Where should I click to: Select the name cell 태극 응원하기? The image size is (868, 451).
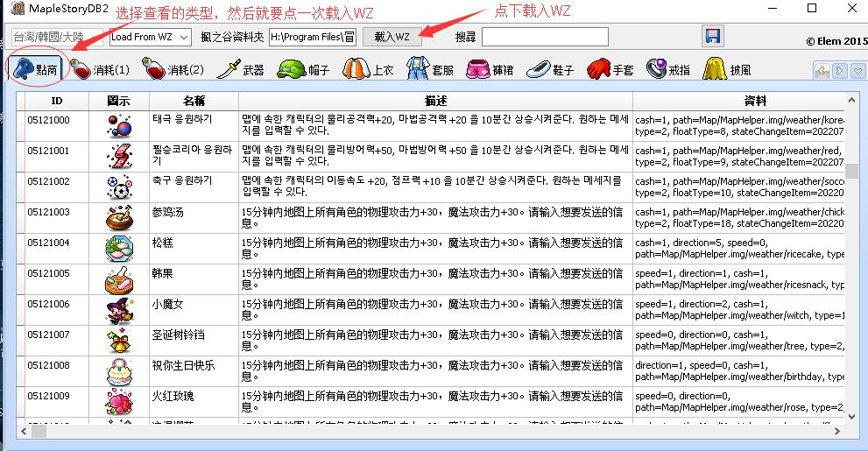[194, 125]
